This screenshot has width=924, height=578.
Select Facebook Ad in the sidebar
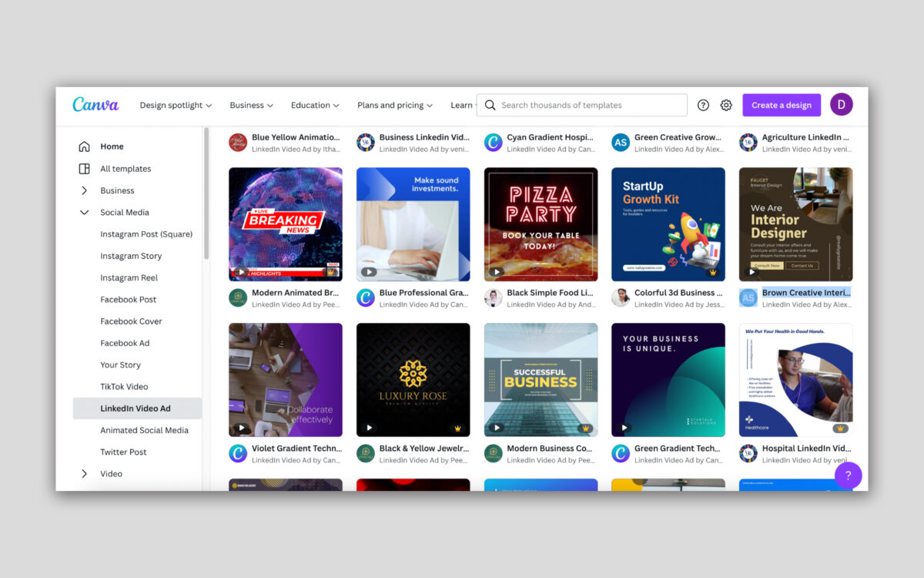126,342
